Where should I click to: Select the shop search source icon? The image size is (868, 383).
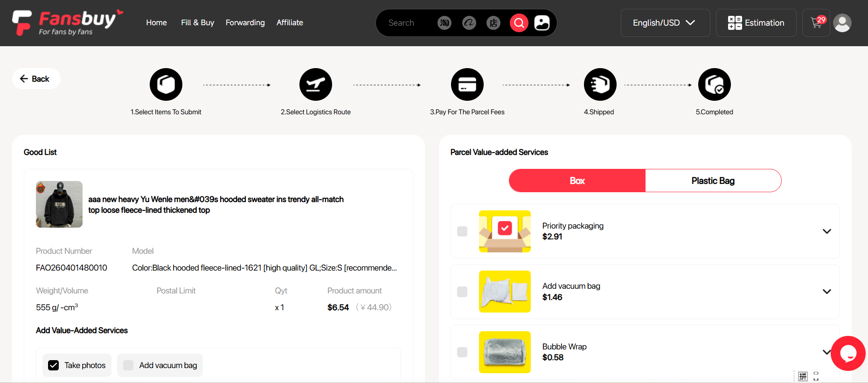(493, 22)
